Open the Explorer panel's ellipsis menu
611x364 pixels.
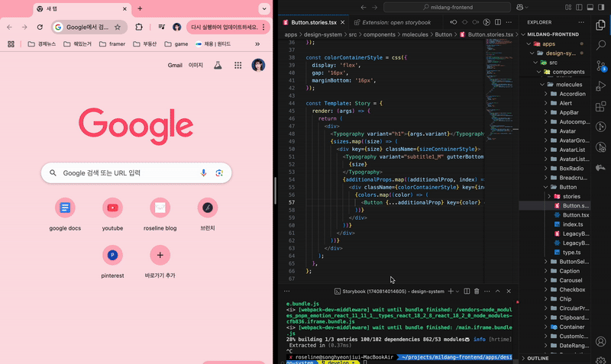(x=581, y=22)
